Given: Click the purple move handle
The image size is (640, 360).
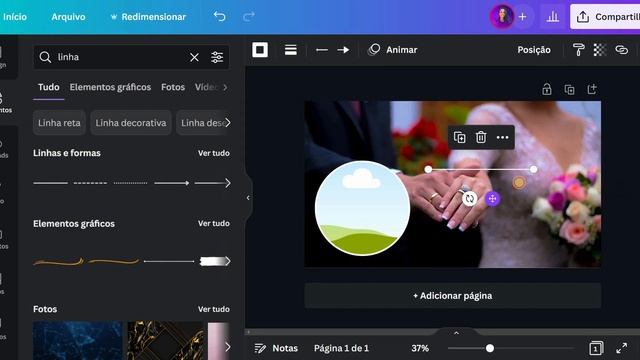Looking at the screenshot, I should (493, 199).
